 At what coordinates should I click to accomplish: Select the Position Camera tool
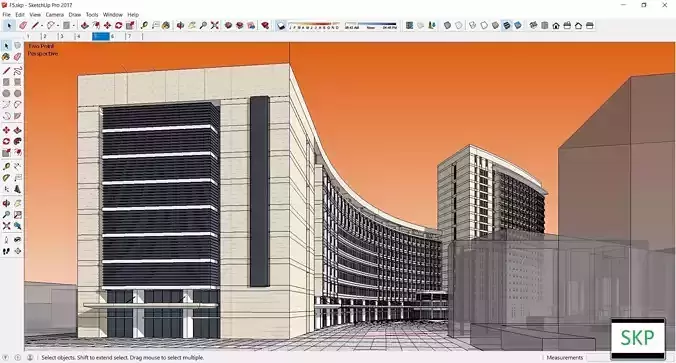[6, 240]
